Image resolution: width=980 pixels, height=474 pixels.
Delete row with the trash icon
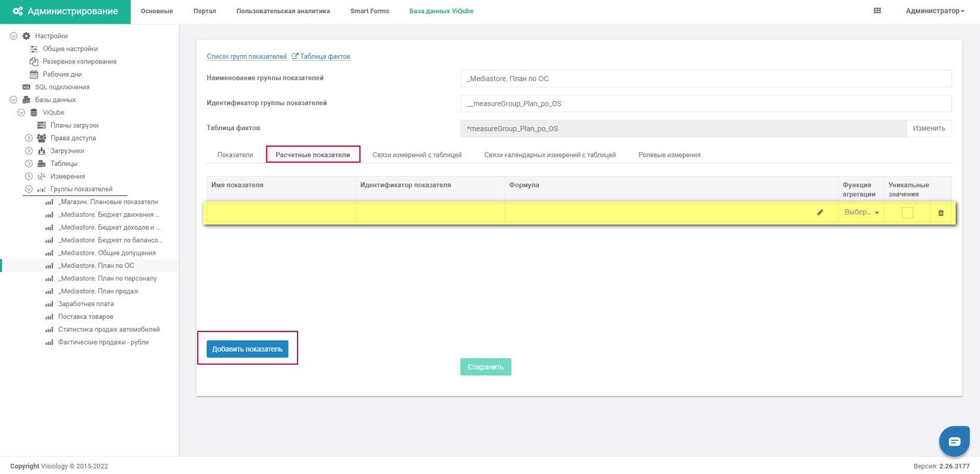click(x=941, y=213)
